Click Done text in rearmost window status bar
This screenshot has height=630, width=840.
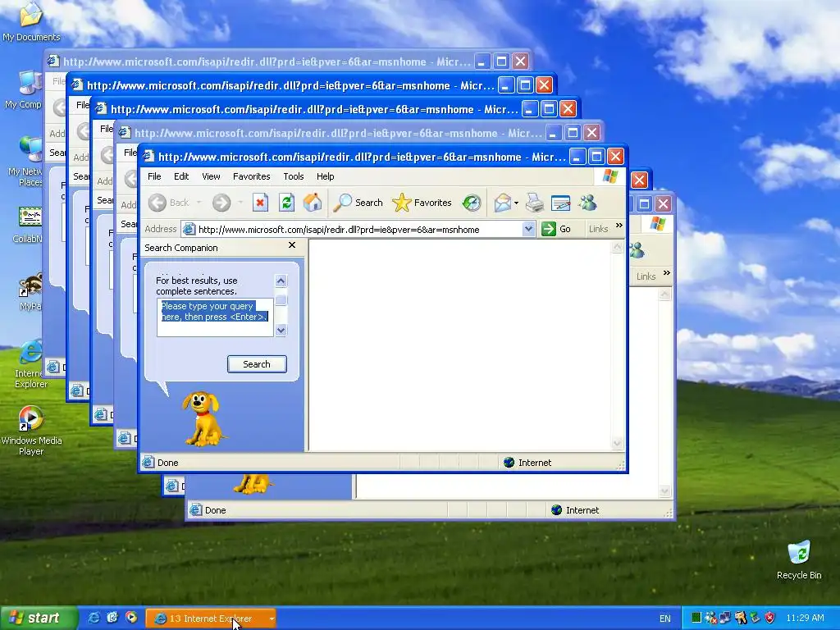(x=216, y=510)
